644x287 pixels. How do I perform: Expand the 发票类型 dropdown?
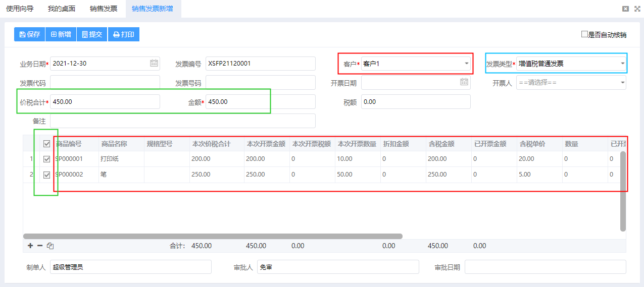pos(622,64)
